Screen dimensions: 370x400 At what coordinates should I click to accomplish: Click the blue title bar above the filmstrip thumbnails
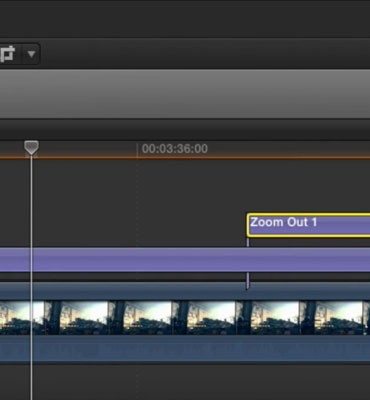tap(185, 292)
